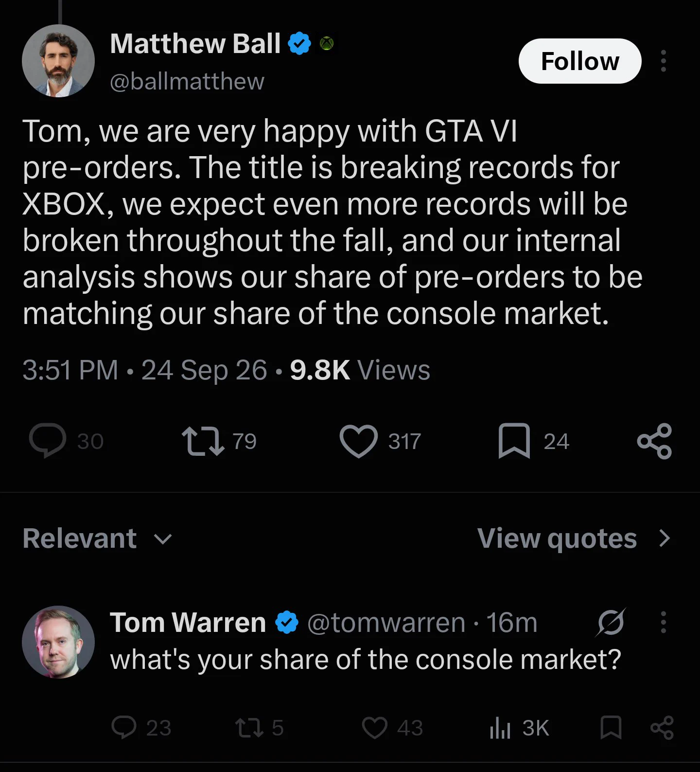Open Matthew Ball's profile picture
This screenshot has width=700, height=772.
(x=58, y=61)
